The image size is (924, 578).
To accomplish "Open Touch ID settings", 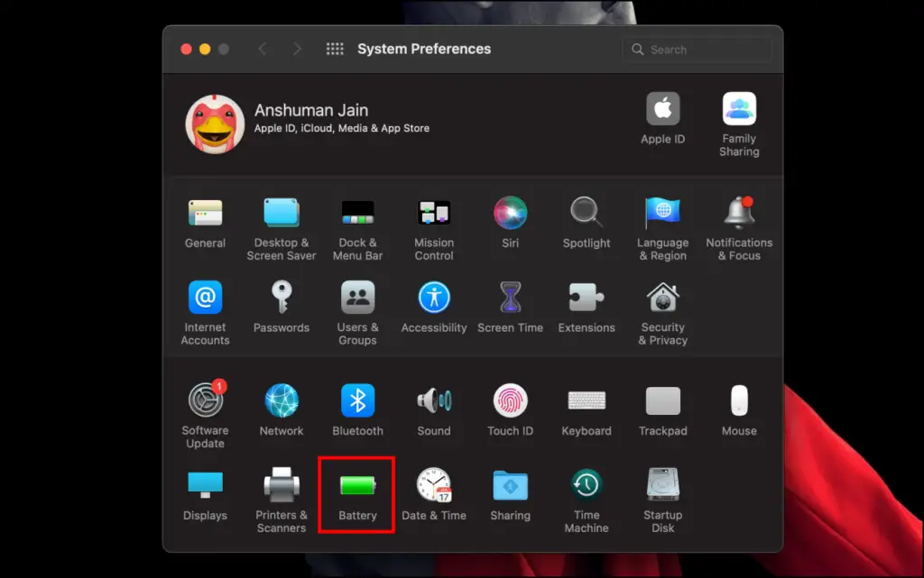I will coord(511,400).
